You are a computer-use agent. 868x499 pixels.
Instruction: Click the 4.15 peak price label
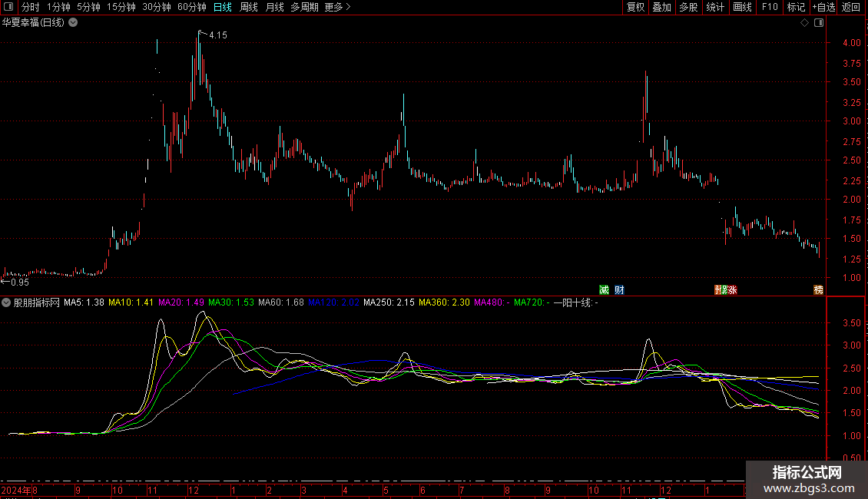pyautogui.click(x=218, y=35)
